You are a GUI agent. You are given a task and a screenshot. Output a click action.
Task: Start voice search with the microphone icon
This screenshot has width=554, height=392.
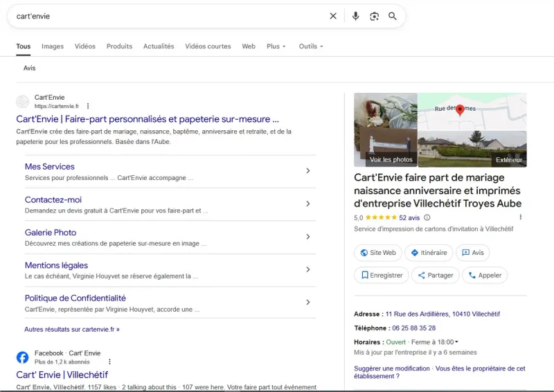(x=355, y=16)
